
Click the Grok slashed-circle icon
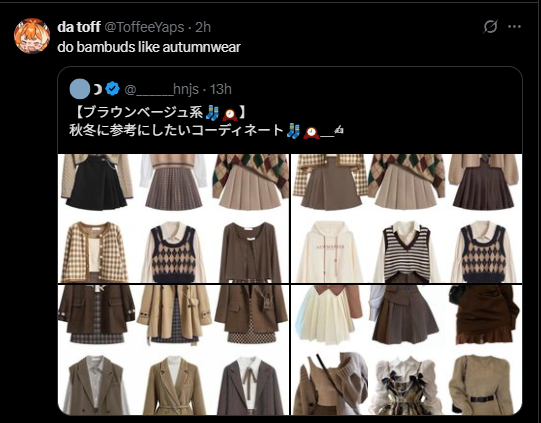point(490,27)
